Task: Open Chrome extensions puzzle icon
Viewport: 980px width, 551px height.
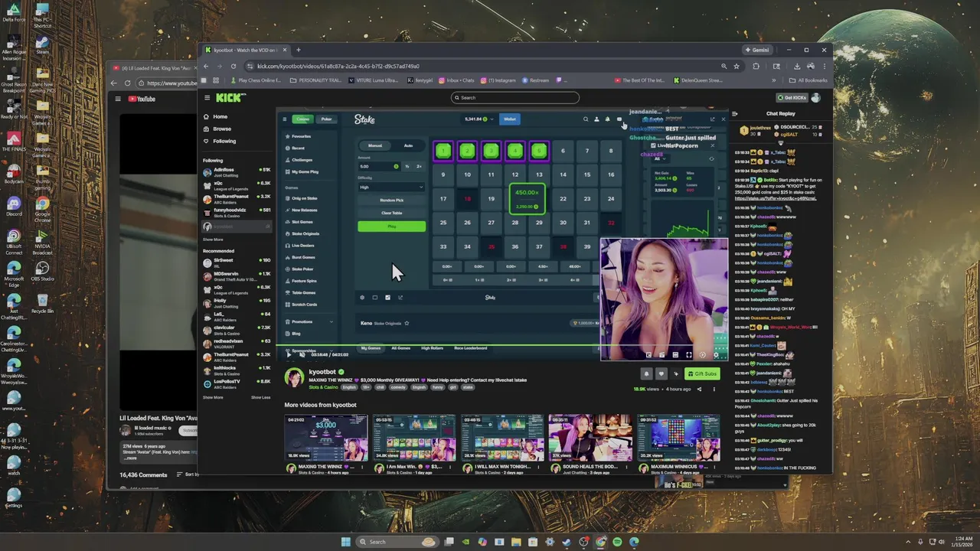Action: pos(756,66)
